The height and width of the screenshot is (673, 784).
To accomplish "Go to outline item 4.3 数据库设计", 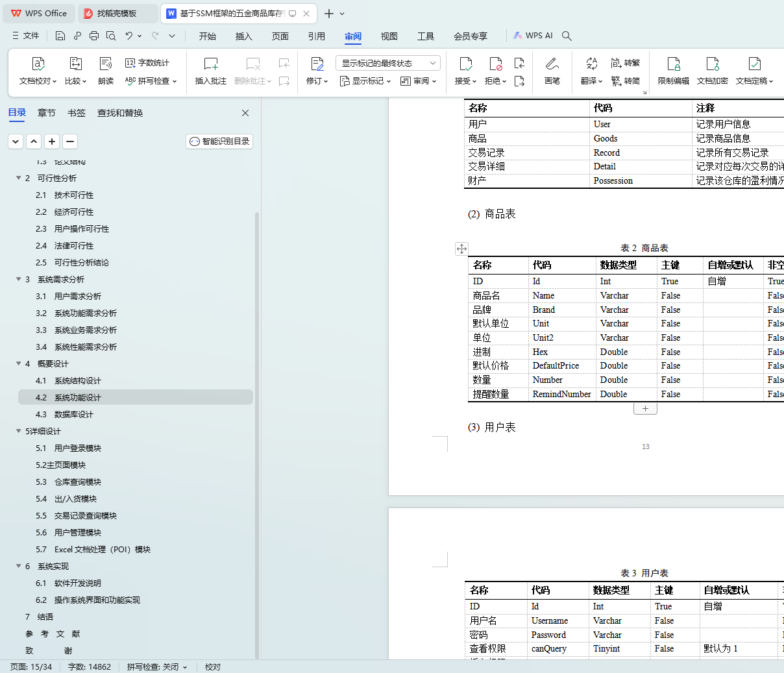I will (136, 414).
